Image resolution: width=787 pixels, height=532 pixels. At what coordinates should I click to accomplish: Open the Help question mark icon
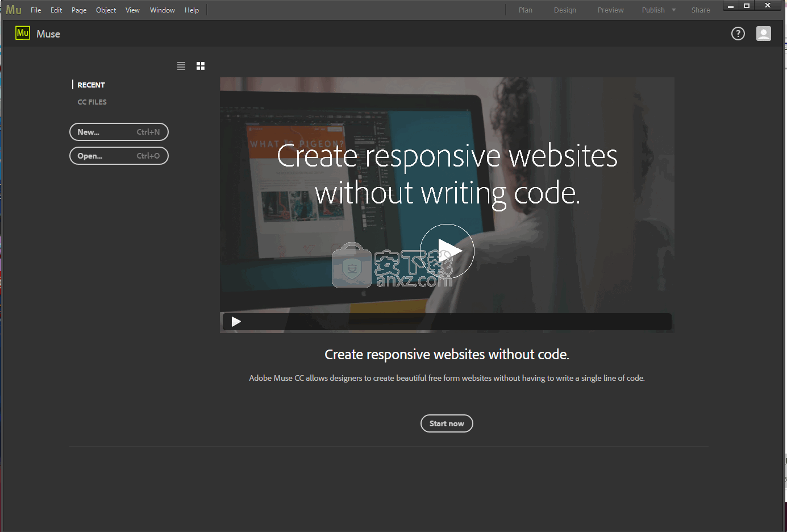tap(738, 34)
